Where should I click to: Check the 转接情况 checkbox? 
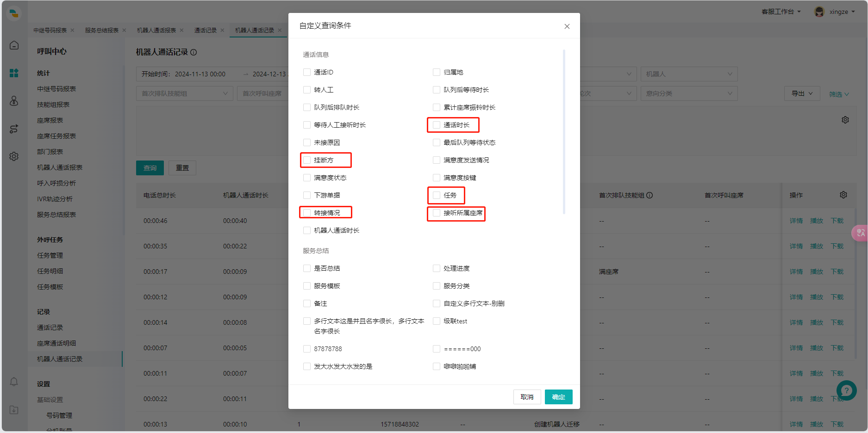(x=307, y=213)
